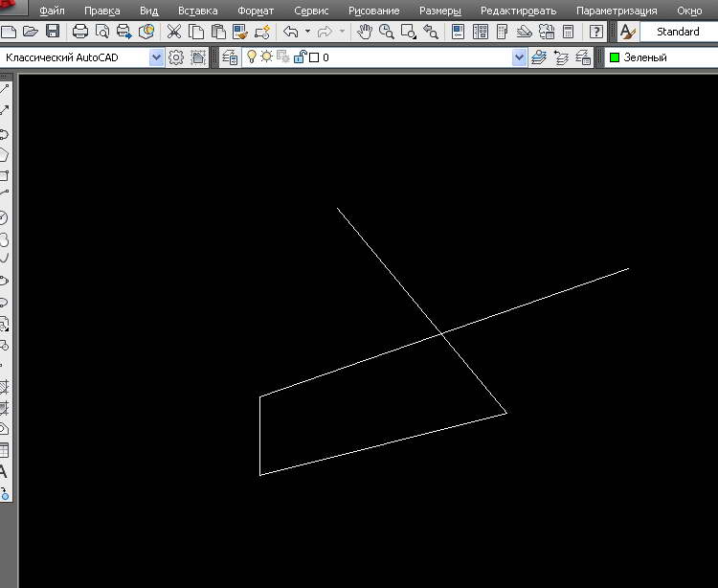
Task: Open the Layer States Manager
Action: coord(583,57)
